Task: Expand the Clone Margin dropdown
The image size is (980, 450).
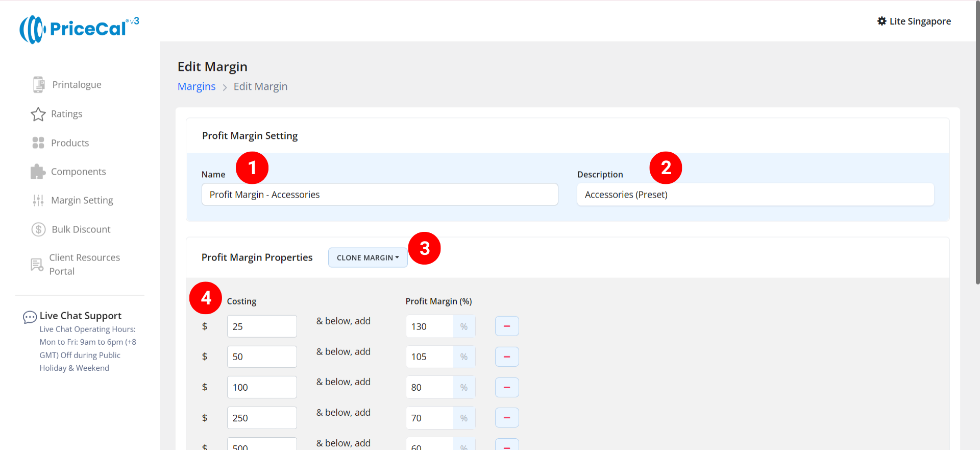Action: pos(367,257)
